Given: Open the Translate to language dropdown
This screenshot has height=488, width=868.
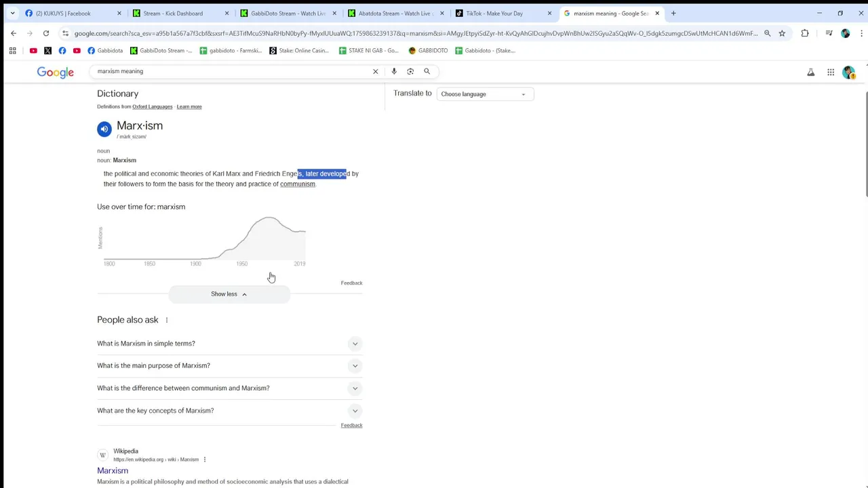Looking at the screenshot, I should coord(484,94).
